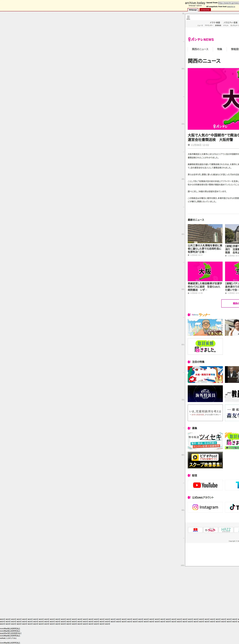Open the 特命報道ツイセキ banner
The width and height of the screenshot is (239, 644).
pyautogui.click(x=205, y=441)
